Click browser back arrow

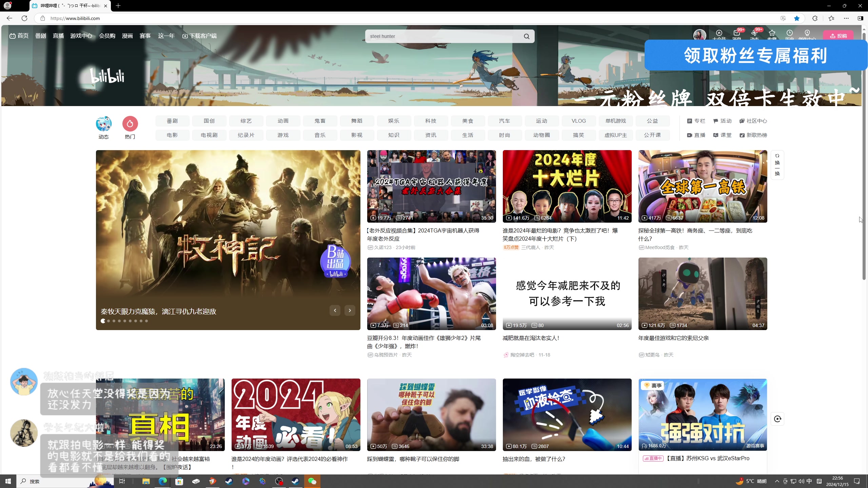[x=9, y=18]
